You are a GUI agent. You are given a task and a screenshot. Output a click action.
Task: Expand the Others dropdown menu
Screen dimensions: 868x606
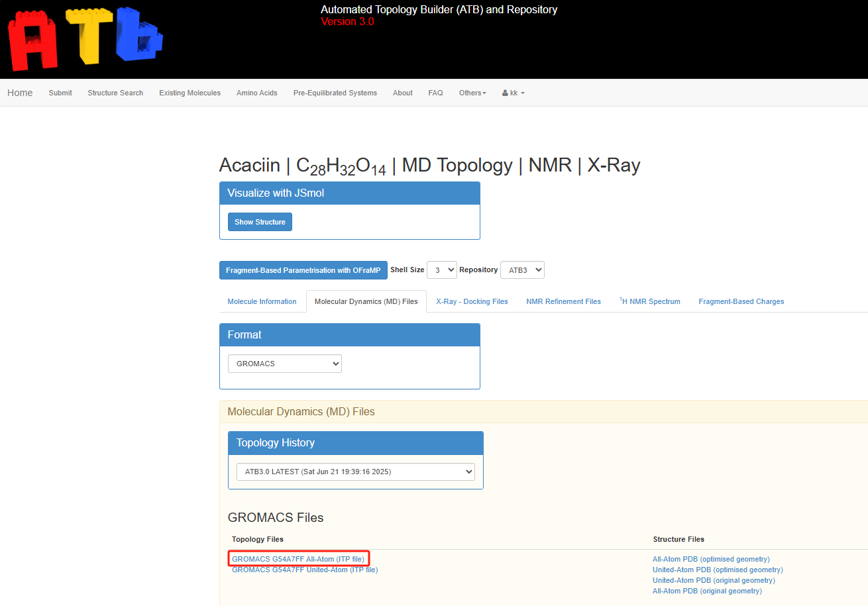472,93
